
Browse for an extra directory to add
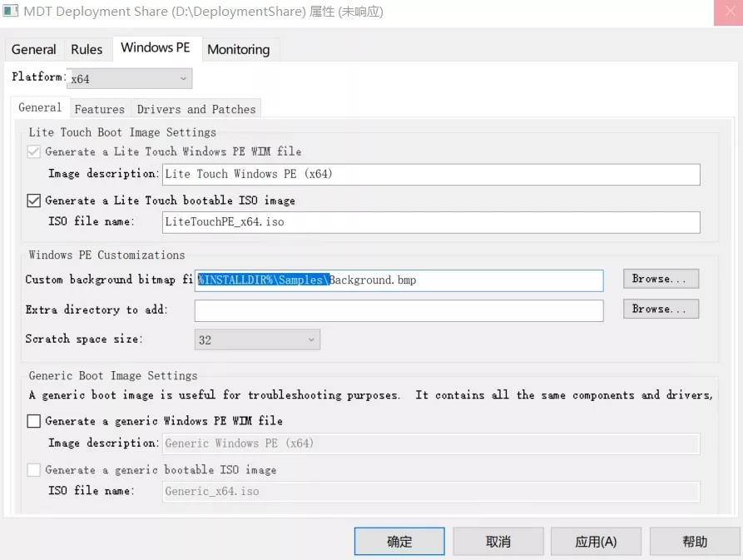[x=661, y=309]
